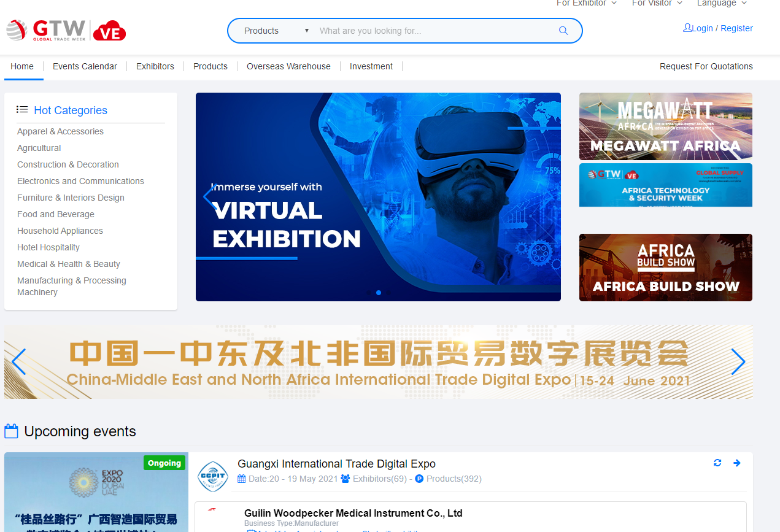Browse the Medical & Health & Beauty category
The image size is (780, 532).
[x=69, y=264]
